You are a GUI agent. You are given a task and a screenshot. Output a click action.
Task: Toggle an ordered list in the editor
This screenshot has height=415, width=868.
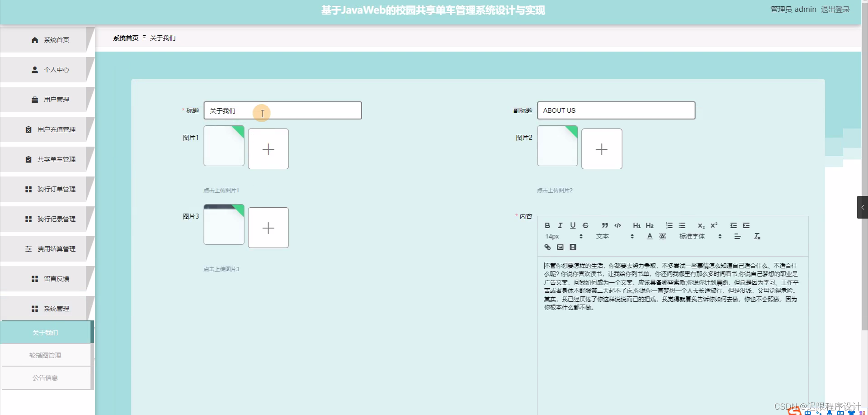[669, 225]
